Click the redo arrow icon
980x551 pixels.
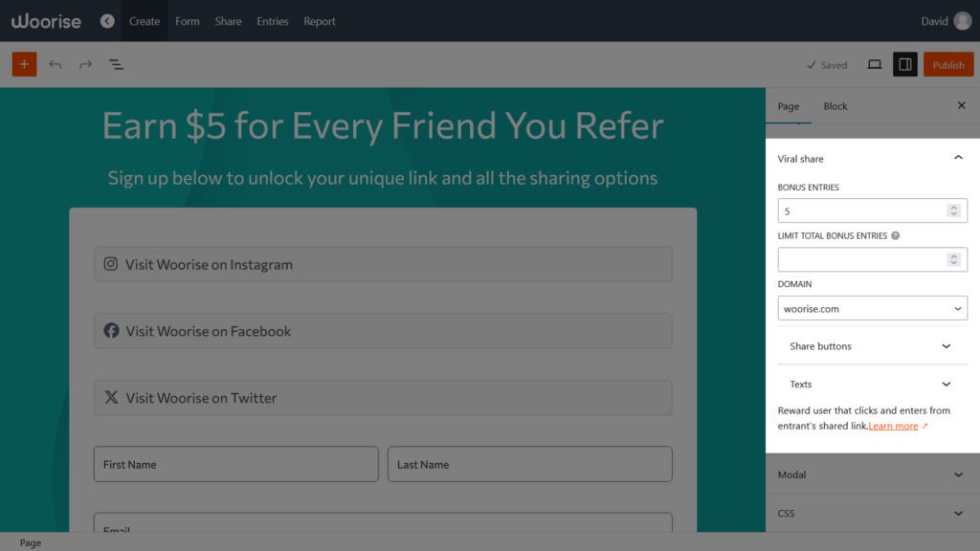(x=84, y=64)
